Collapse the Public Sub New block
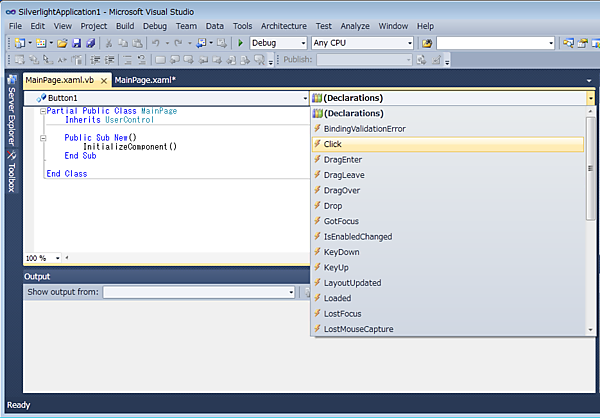The image size is (600, 418). [x=43, y=137]
